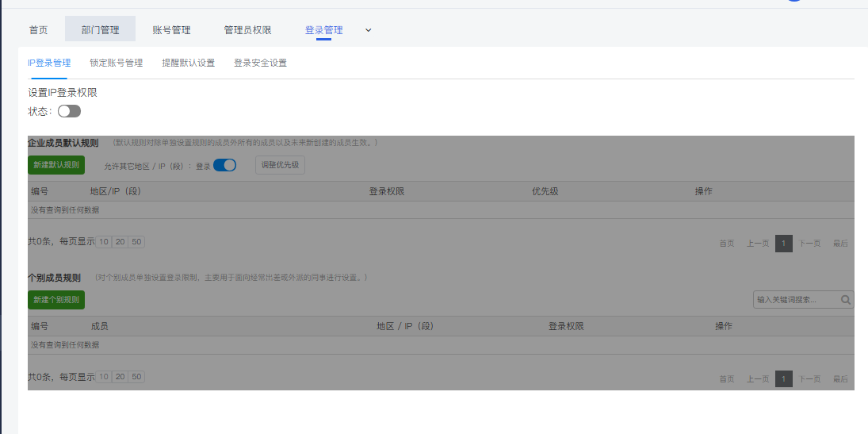Image resolution: width=868 pixels, height=434 pixels.
Task: Select the IP登录管理 sub-tab
Action: click(49, 63)
